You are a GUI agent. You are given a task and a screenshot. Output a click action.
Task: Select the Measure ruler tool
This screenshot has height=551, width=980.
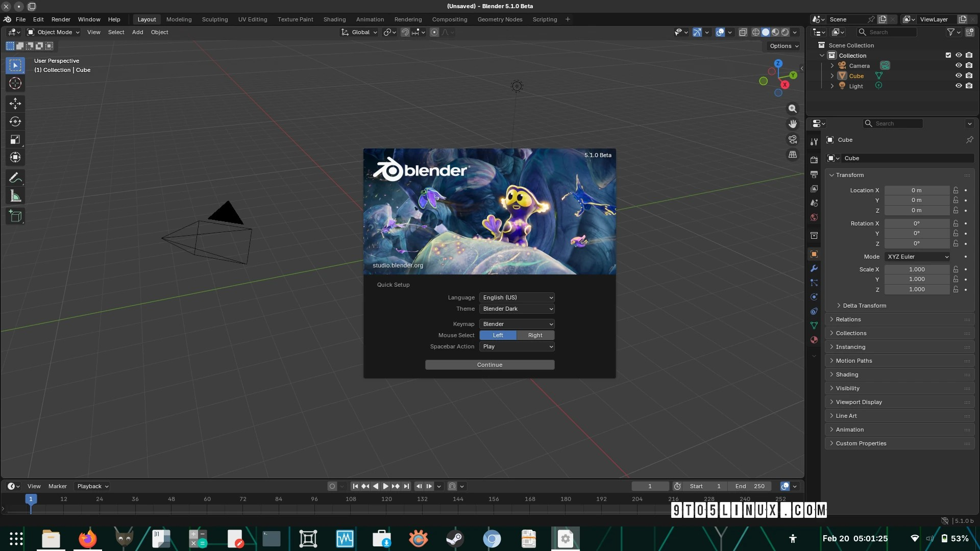coord(15,196)
